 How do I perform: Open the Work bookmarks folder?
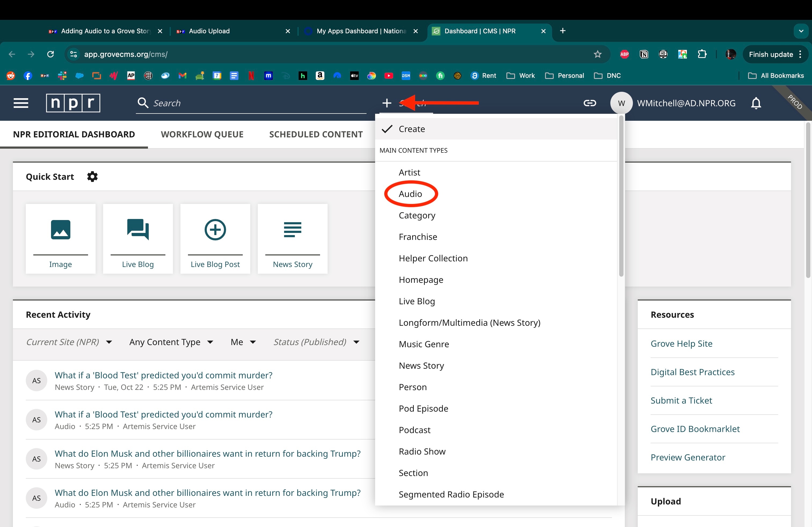coord(521,76)
